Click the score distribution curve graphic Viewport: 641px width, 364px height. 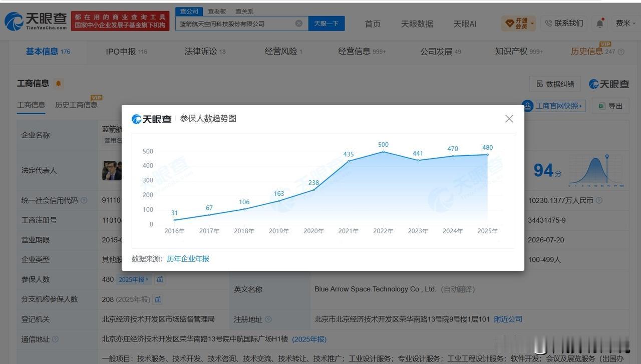click(596, 171)
